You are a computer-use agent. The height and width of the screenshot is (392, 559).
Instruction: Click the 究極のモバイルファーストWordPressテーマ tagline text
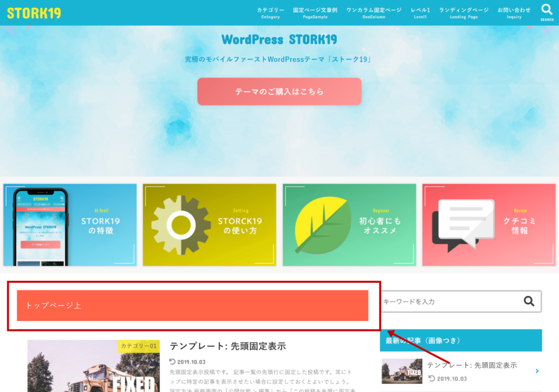pos(278,59)
